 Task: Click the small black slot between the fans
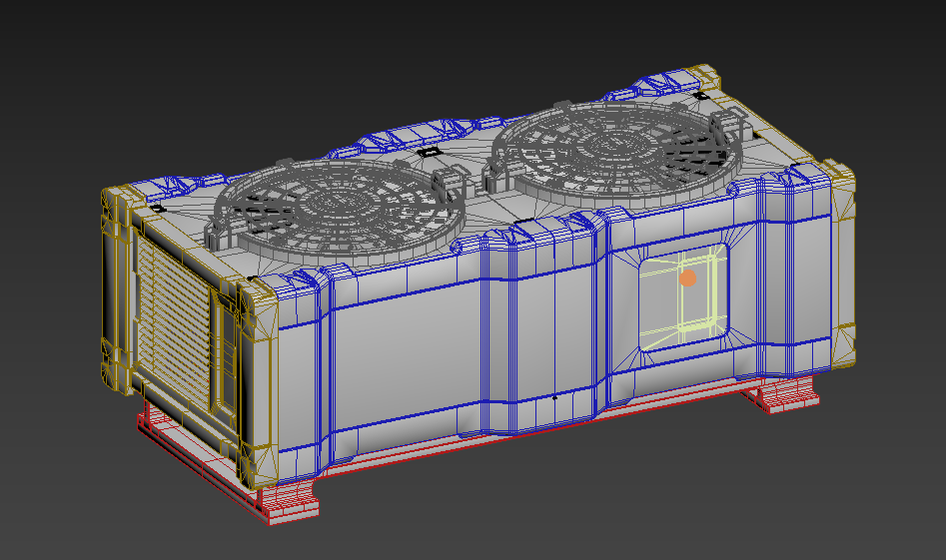click(x=428, y=152)
